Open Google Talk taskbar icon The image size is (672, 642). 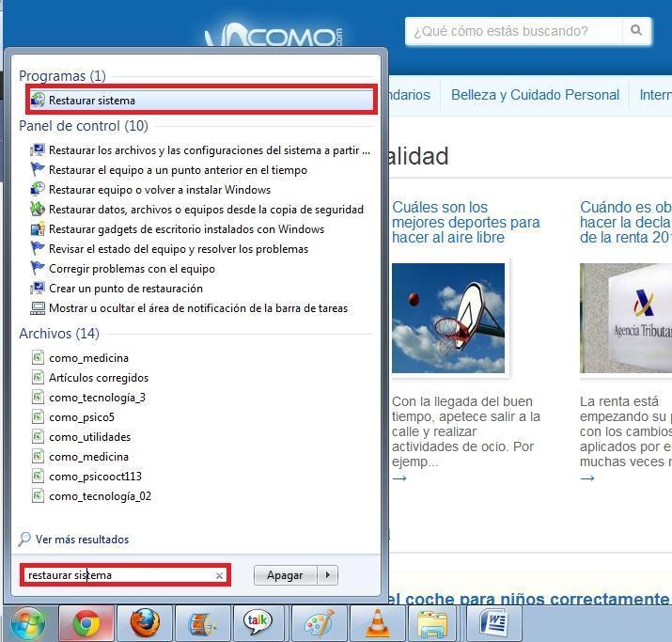click(x=257, y=622)
